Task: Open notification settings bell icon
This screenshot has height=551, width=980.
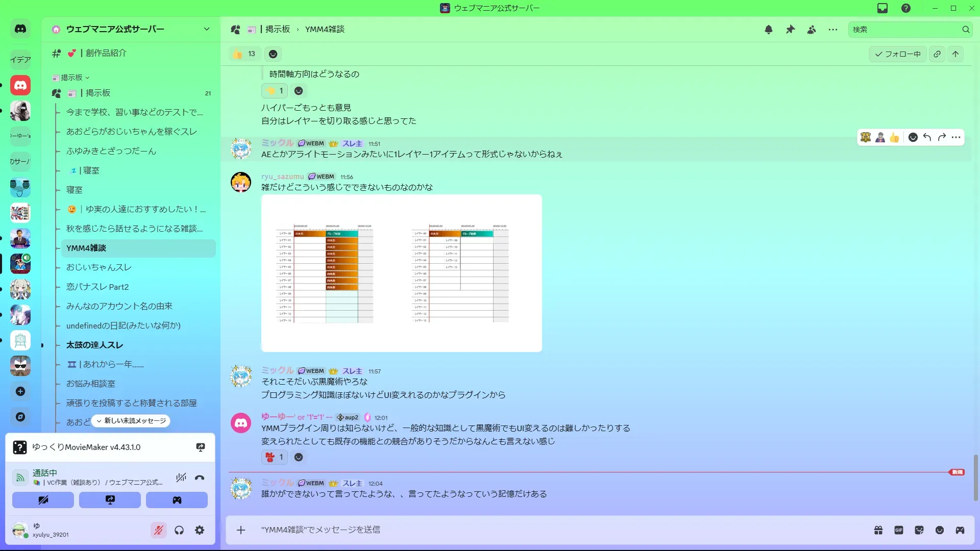Action: [769, 30]
